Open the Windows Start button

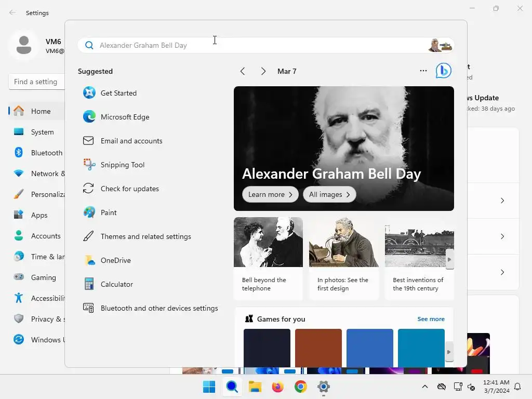pos(209,387)
